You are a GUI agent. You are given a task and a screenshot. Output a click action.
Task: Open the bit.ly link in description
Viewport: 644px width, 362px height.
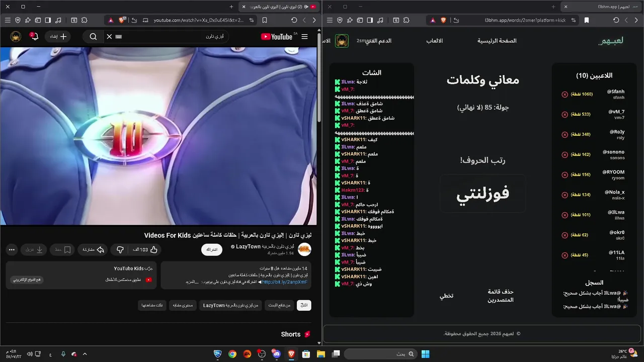point(284,282)
